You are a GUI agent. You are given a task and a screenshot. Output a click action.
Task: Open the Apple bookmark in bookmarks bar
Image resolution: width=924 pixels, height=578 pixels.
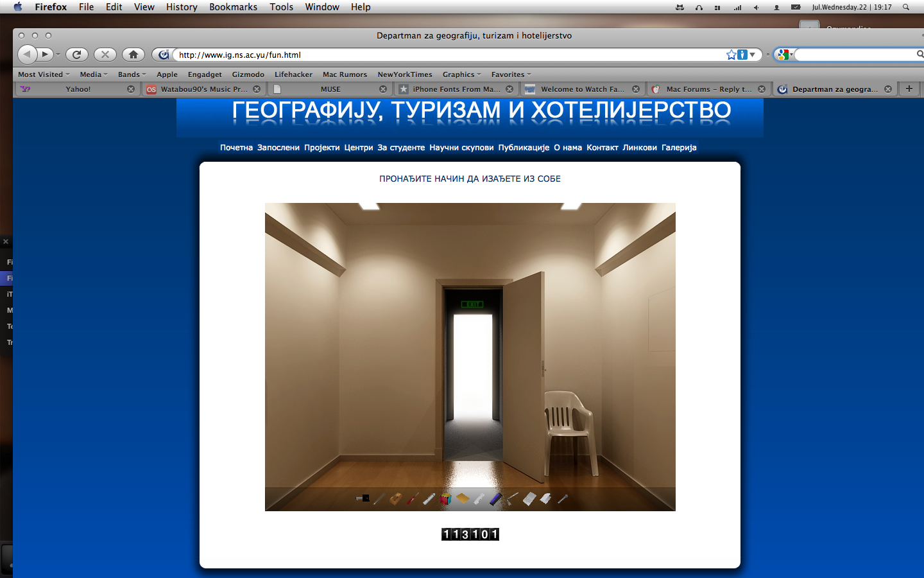pyautogui.click(x=167, y=74)
